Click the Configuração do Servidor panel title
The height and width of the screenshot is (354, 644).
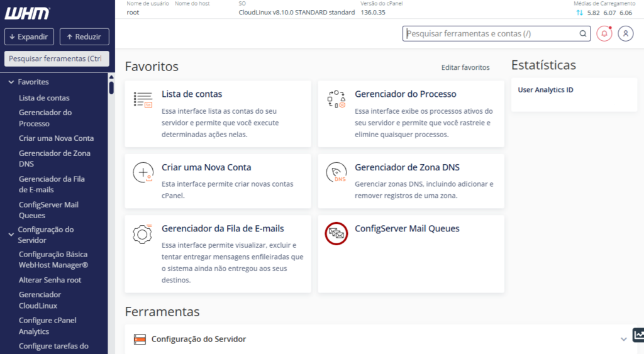coord(199,339)
